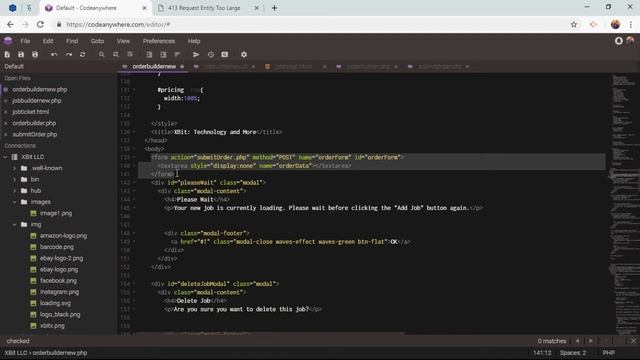Click the Revisions clock icon in toolbar
Image resolution: width=640 pixels, height=360 pixels.
pos(211,54)
